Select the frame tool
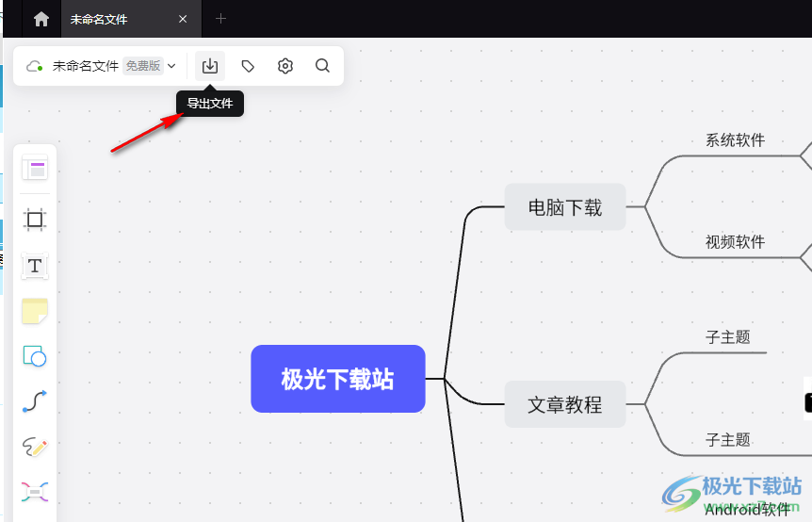Screen dimensions: 812x522 35,220
